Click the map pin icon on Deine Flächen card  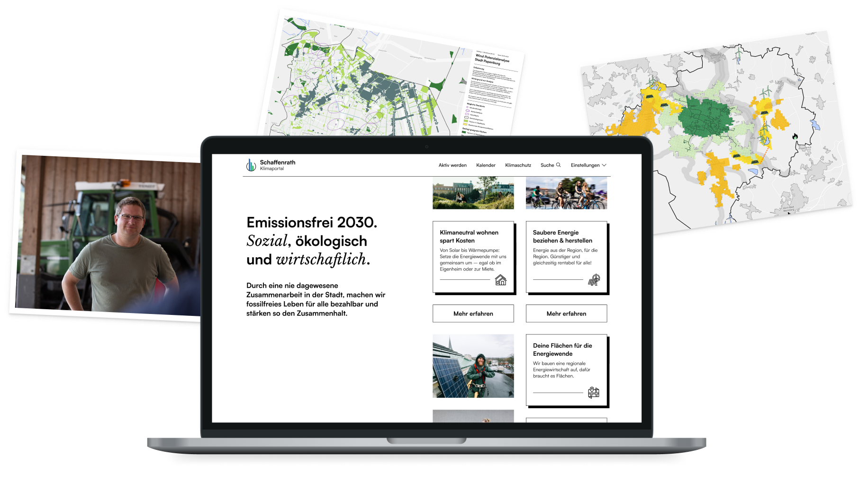tap(594, 393)
